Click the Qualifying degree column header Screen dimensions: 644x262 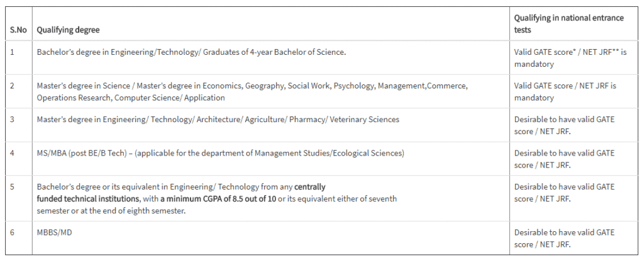pyautogui.click(x=68, y=30)
